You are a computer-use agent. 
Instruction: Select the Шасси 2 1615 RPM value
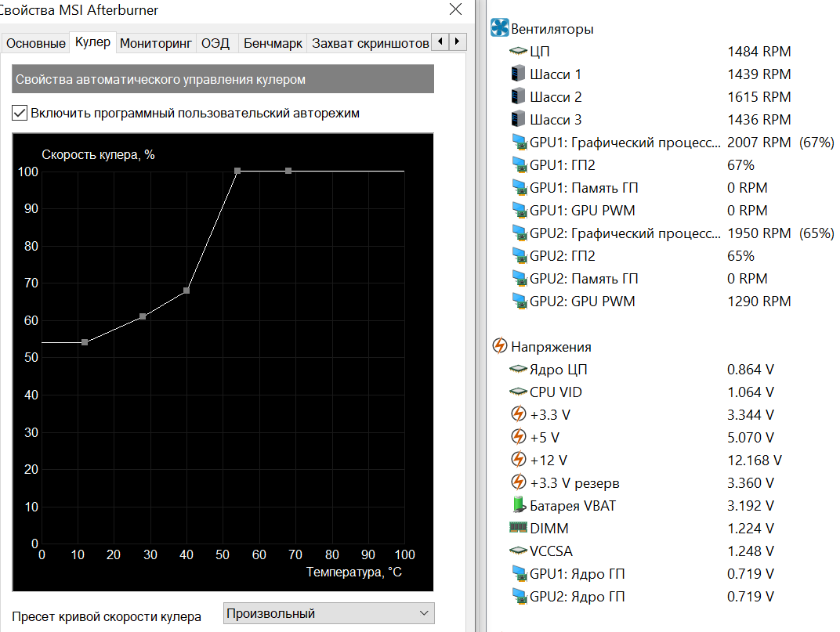click(x=759, y=97)
